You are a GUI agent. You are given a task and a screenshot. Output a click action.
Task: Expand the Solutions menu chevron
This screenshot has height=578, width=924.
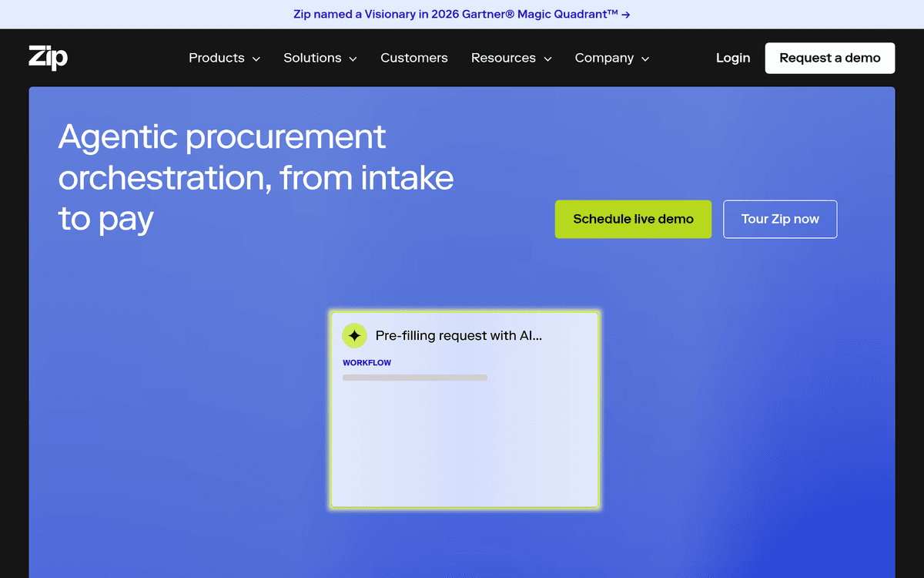(x=353, y=59)
